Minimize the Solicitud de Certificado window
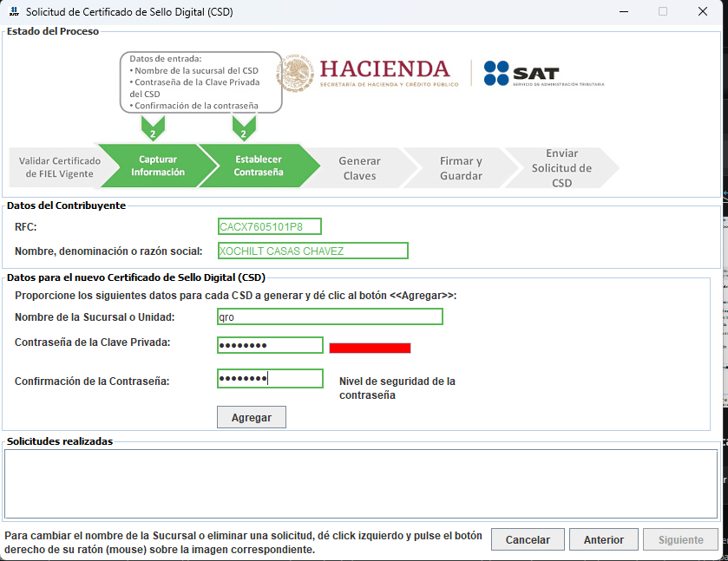 (624, 11)
